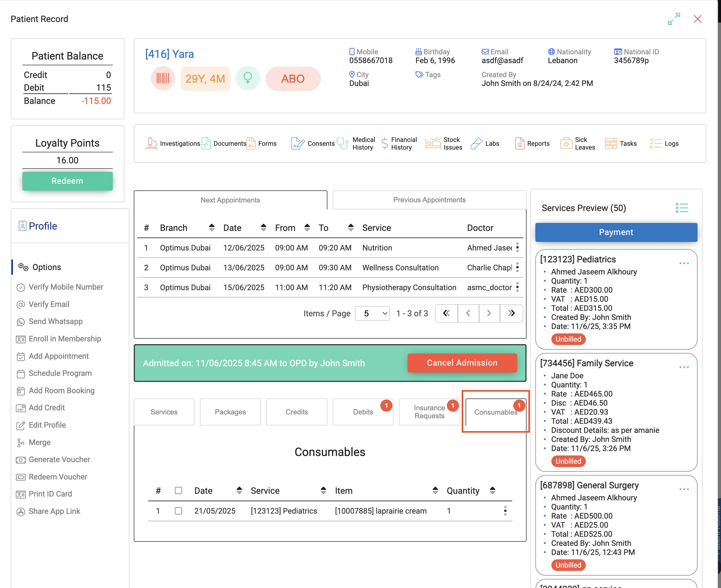This screenshot has width=721, height=588.
Task: Switch to Previous Appointments tab
Action: click(x=429, y=200)
